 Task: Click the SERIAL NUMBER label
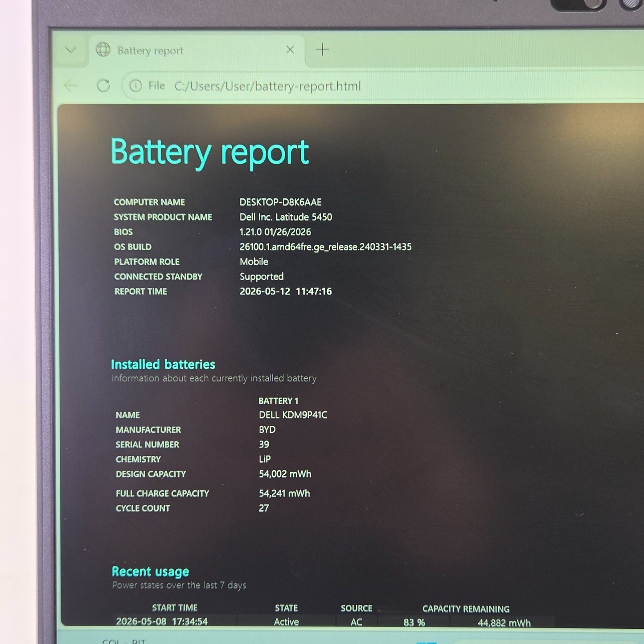click(147, 444)
